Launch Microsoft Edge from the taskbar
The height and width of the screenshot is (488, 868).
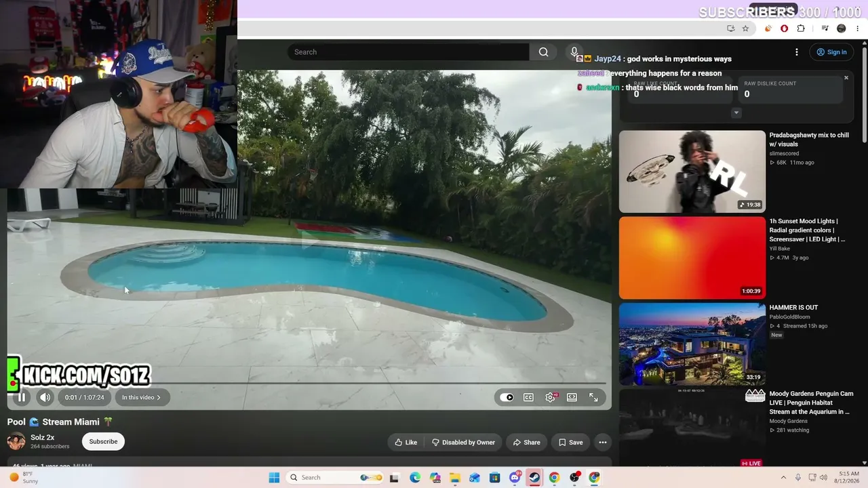415,478
